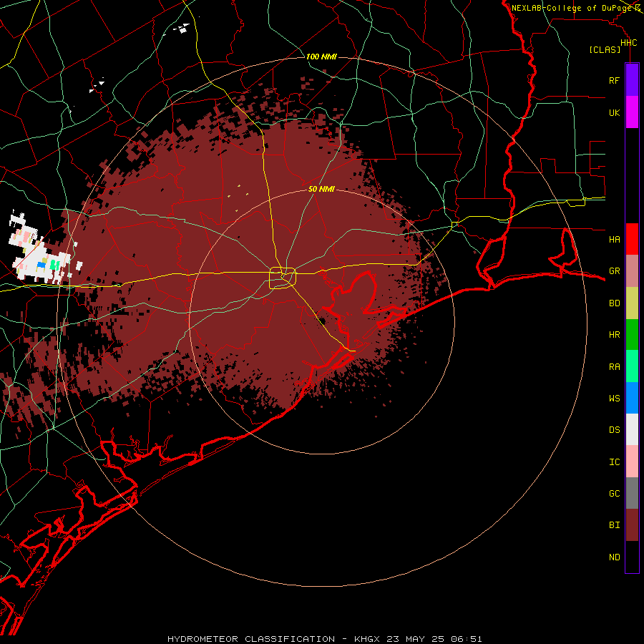The width and height of the screenshot is (644, 644).
Task: Click the blue WS echo pixel in the white cluster
Action: click(x=41, y=265)
